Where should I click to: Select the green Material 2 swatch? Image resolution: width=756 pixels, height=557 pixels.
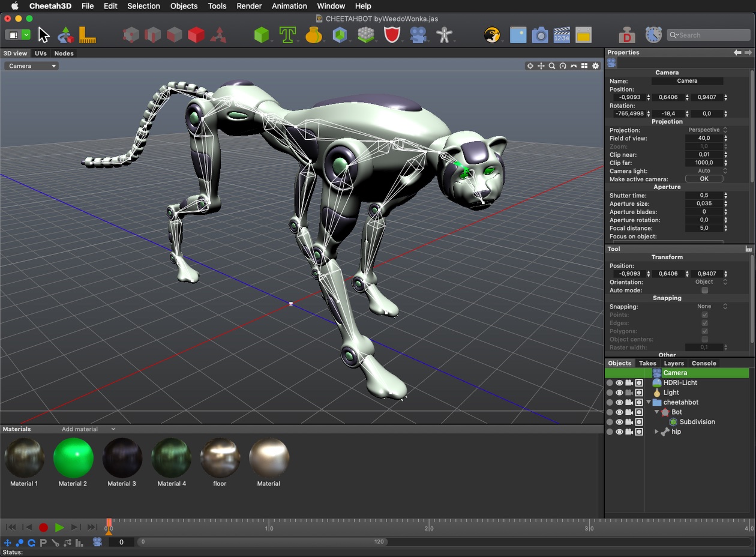(73, 458)
